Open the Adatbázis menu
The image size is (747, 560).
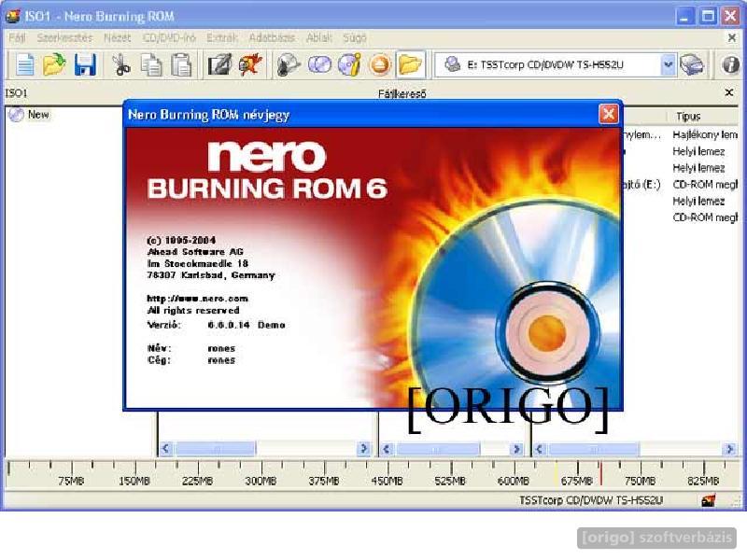[x=272, y=37]
